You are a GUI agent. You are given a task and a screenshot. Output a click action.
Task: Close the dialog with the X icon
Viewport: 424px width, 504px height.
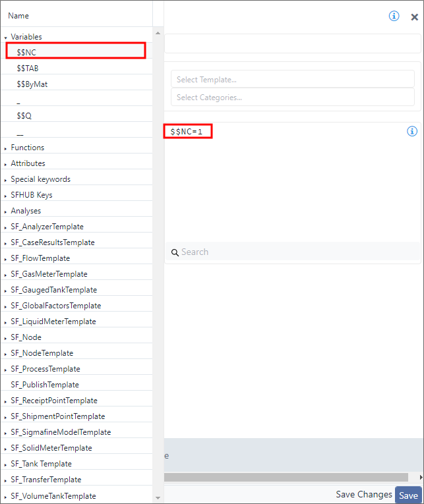pyautogui.click(x=414, y=17)
